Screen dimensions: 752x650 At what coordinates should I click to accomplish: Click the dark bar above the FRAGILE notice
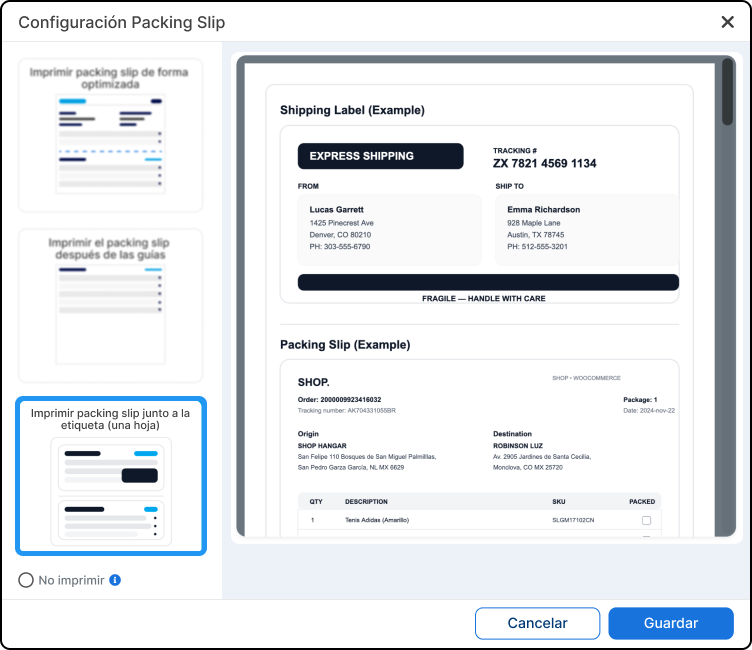pos(488,282)
